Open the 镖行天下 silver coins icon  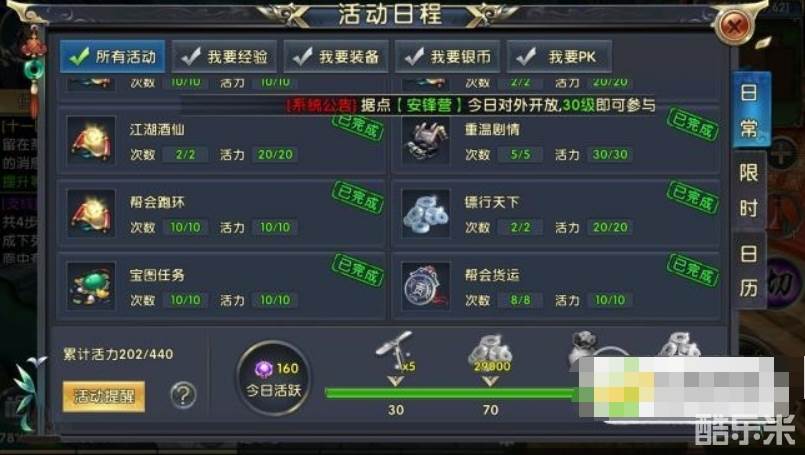point(426,213)
